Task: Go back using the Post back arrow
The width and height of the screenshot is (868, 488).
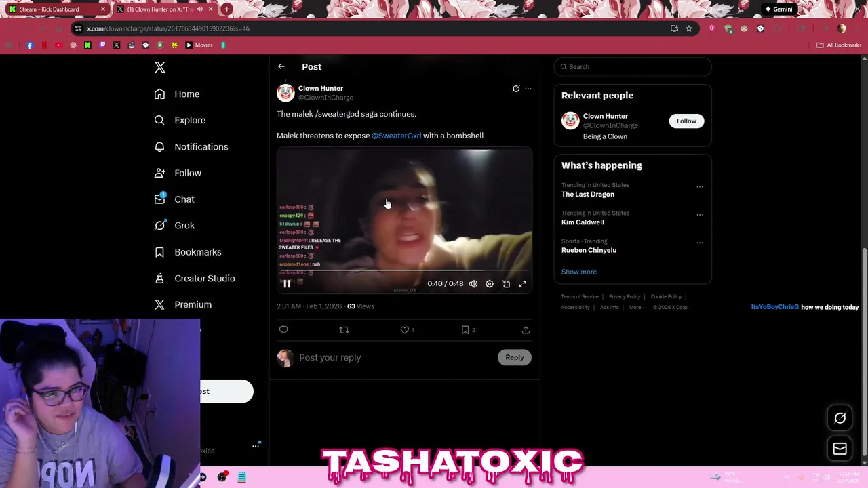Action: (281, 66)
